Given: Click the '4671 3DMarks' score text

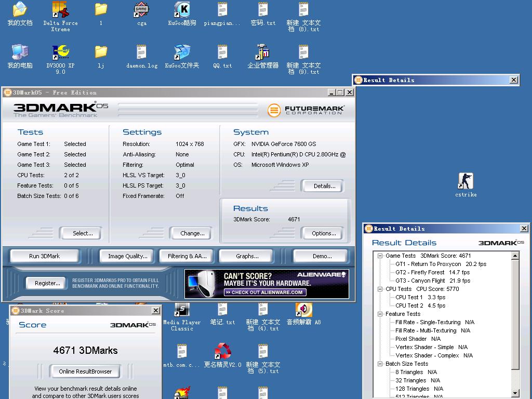Looking at the screenshot, I should 85,351.
